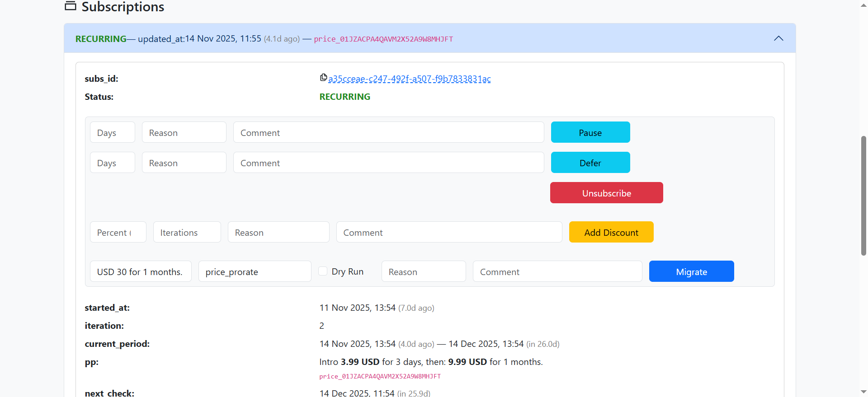Focus the Reason field in Migrate row

[x=424, y=271]
